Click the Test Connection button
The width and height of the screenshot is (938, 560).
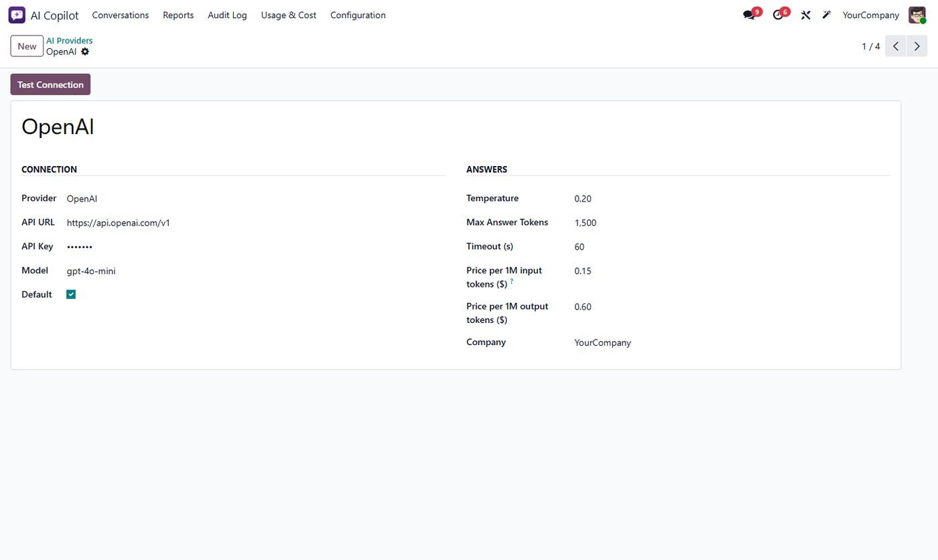coord(50,84)
